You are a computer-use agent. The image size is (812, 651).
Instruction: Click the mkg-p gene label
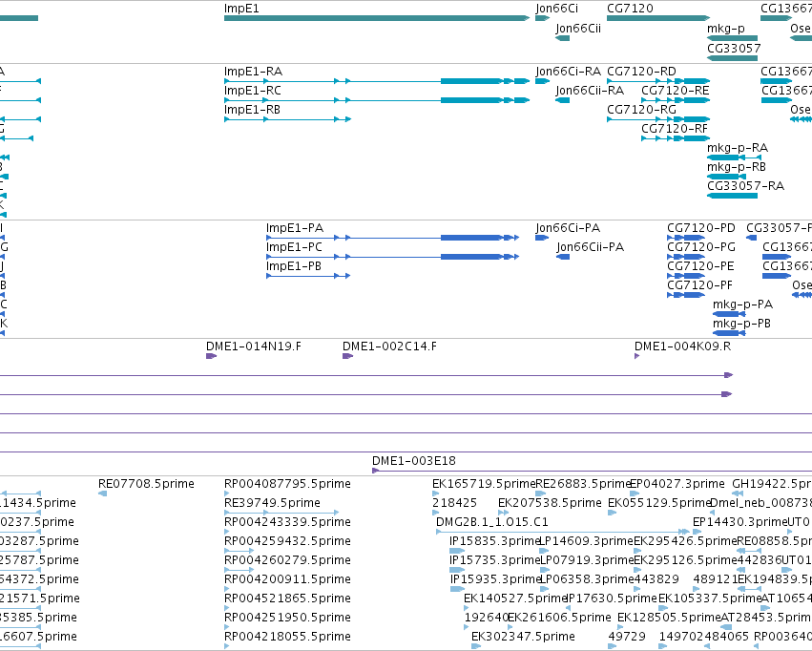click(726, 28)
